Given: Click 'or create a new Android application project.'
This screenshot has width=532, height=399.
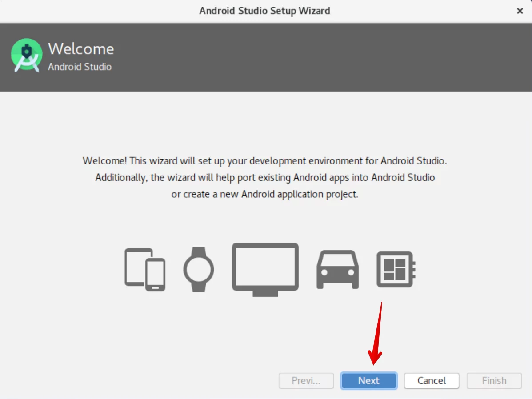Looking at the screenshot, I should (264, 194).
